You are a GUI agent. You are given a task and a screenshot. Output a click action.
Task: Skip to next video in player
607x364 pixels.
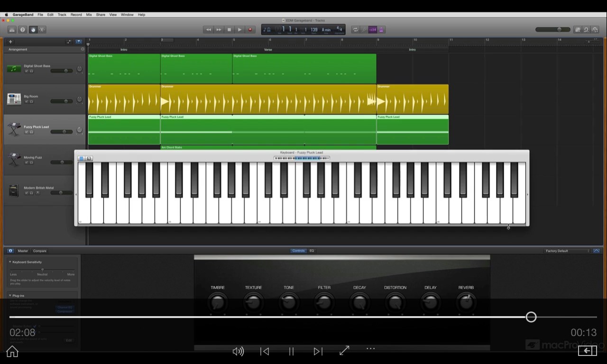click(318, 351)
